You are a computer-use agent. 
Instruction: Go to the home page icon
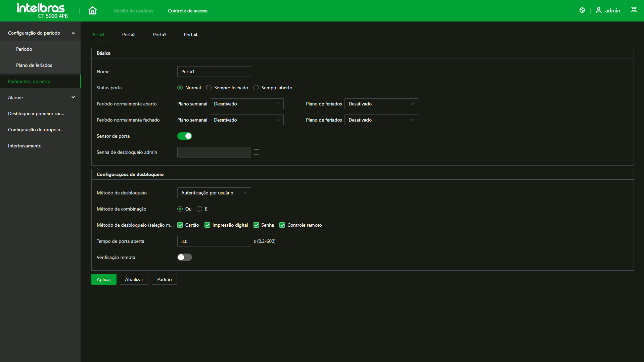pyautogui.click(x=93, y=11)
